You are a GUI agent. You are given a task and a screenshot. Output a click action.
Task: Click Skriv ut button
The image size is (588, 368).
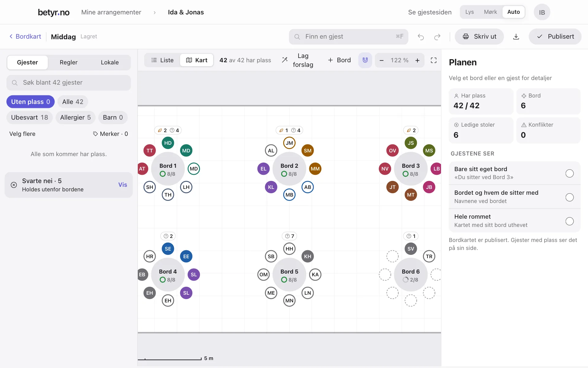click(479, 36)
